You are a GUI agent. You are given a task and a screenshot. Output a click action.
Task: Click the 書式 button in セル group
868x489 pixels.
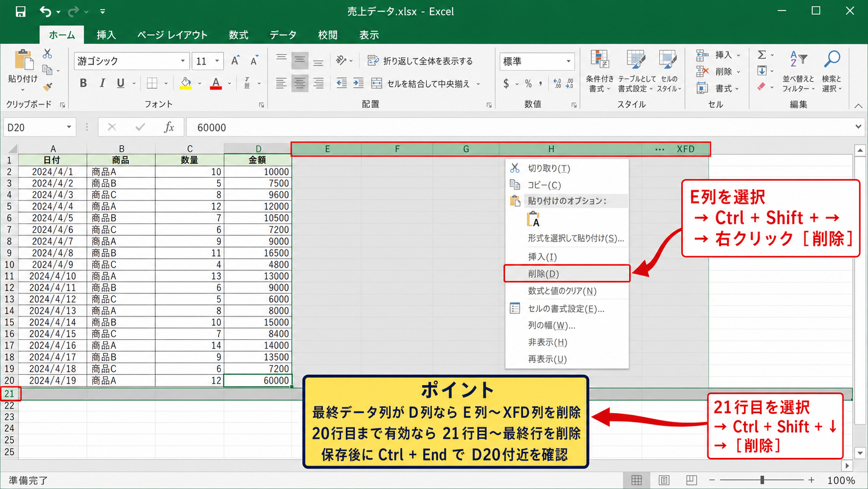[x=719, y=88]
